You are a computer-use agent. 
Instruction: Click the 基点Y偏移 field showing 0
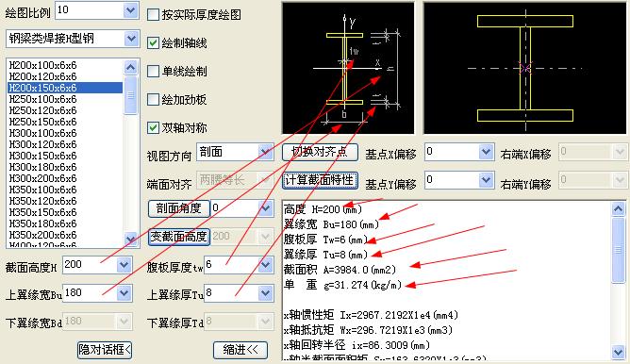pyautogui.click(x=452, y=179)
